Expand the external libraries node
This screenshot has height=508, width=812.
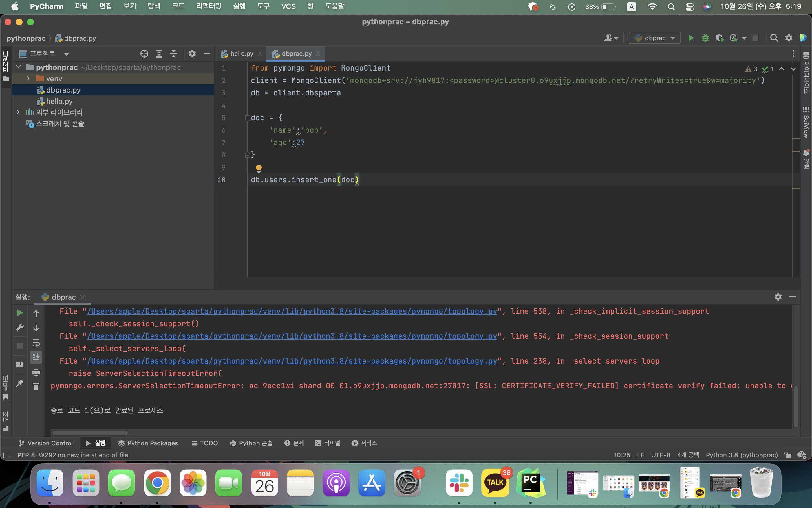tap(18, 112)
